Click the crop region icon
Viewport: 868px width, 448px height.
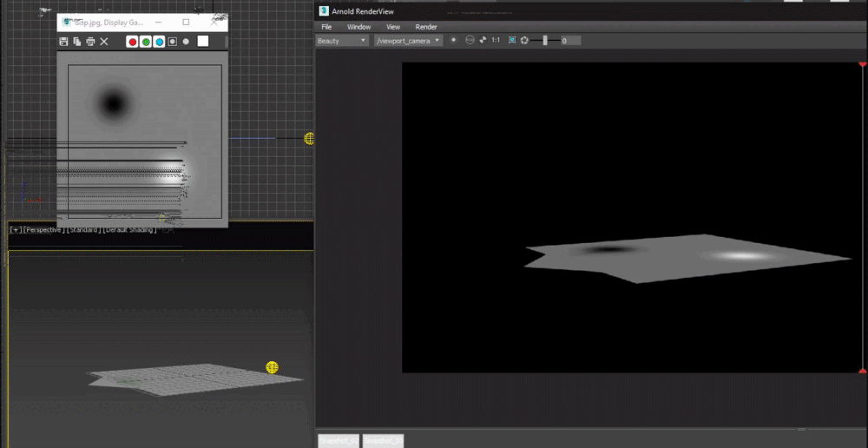pos(512,41)
